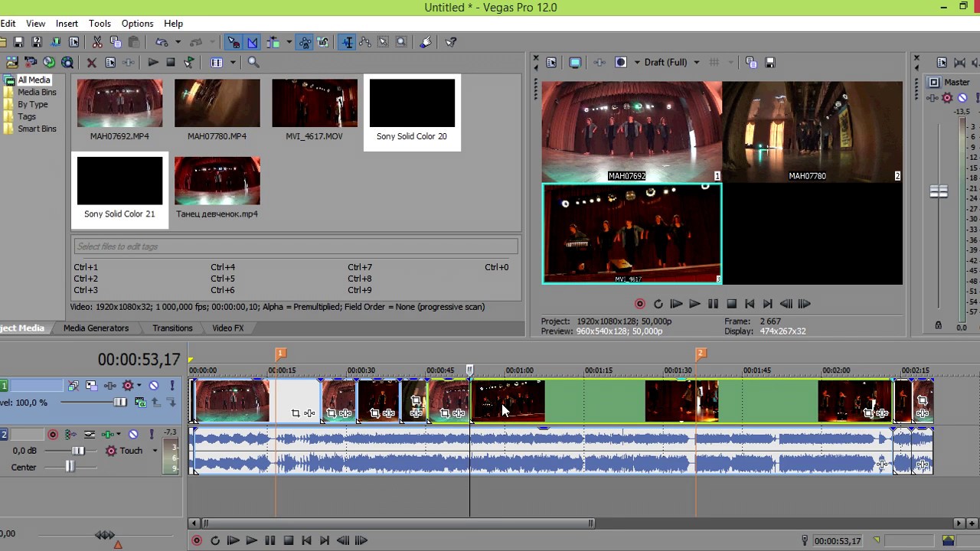Screen dimensions: 980x551
Task: Start media preview in Project Media toolbar
Action: tap(153, 62)
